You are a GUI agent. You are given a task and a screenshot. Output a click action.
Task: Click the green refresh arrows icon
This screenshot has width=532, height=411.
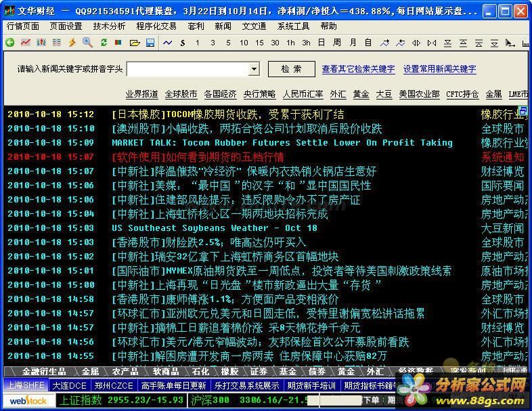point(104,43)
